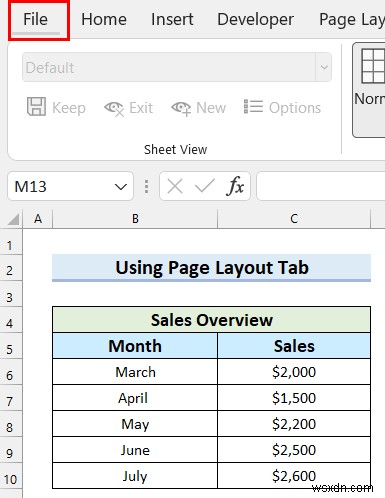The height and width of the screenshot is (498, 385).
Task: Select the '$2,500' sales cell
Action: coord(294,450)
